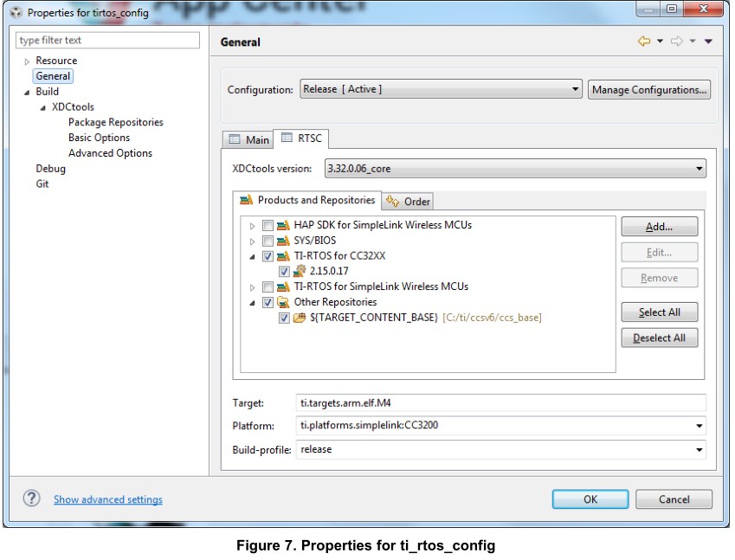
Task: Click the TARGET_CONTENT_BASE folder icon
Action: pos(299,318)
